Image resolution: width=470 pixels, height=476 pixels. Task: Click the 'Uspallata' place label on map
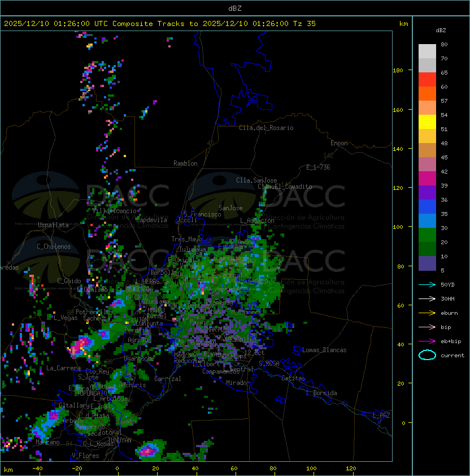pos(53,225)
